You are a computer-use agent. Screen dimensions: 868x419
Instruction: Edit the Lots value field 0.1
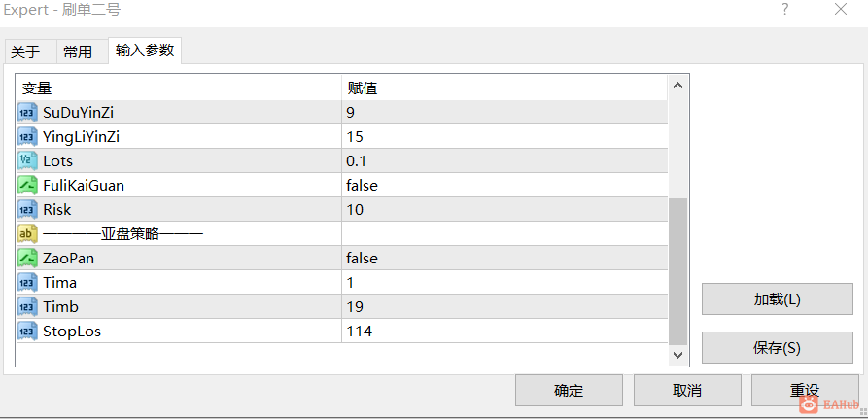pyautogui.click(x=504, y=161)
